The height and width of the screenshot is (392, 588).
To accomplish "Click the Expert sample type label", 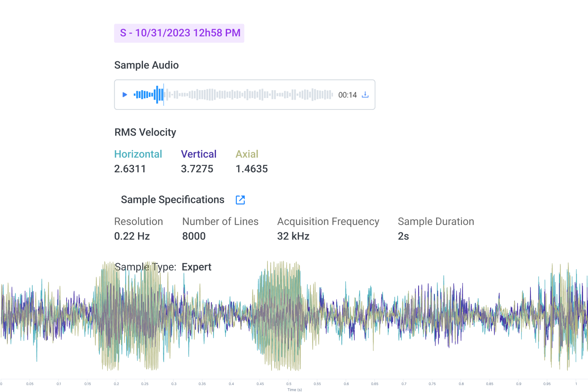I will click(x=196, y=267).
